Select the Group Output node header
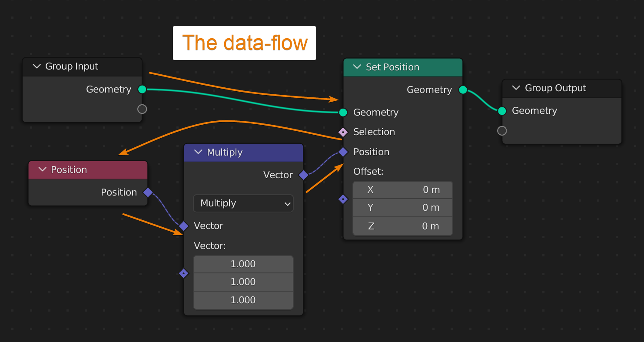This screenshot has width=644, height=342. 561,88
